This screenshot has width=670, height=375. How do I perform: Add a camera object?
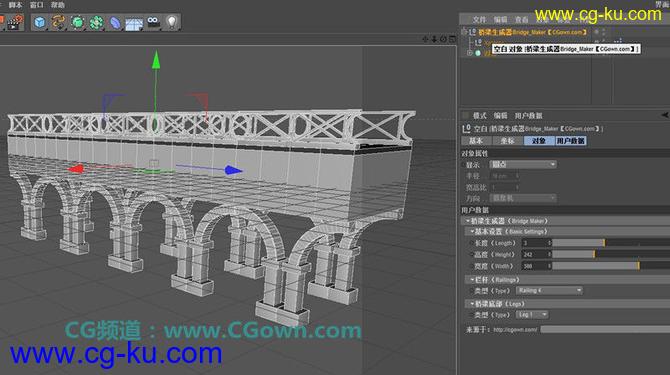pos(153,22)
